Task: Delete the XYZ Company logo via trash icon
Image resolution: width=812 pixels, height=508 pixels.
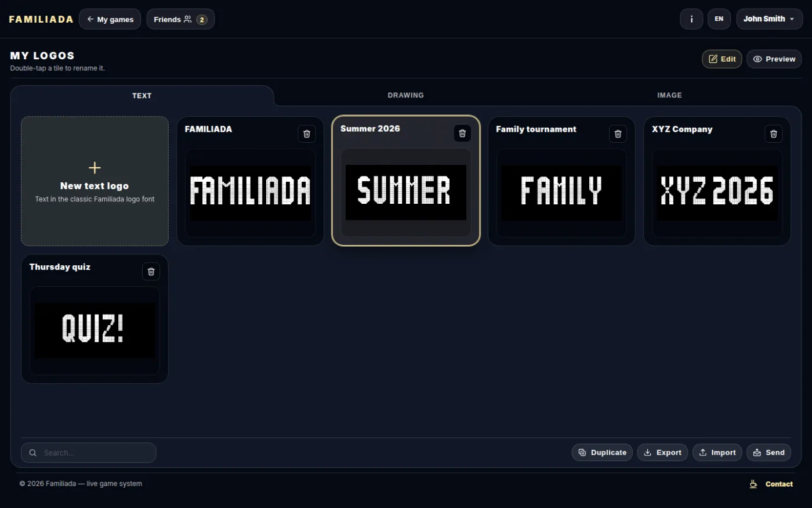Action: [773, 134]
